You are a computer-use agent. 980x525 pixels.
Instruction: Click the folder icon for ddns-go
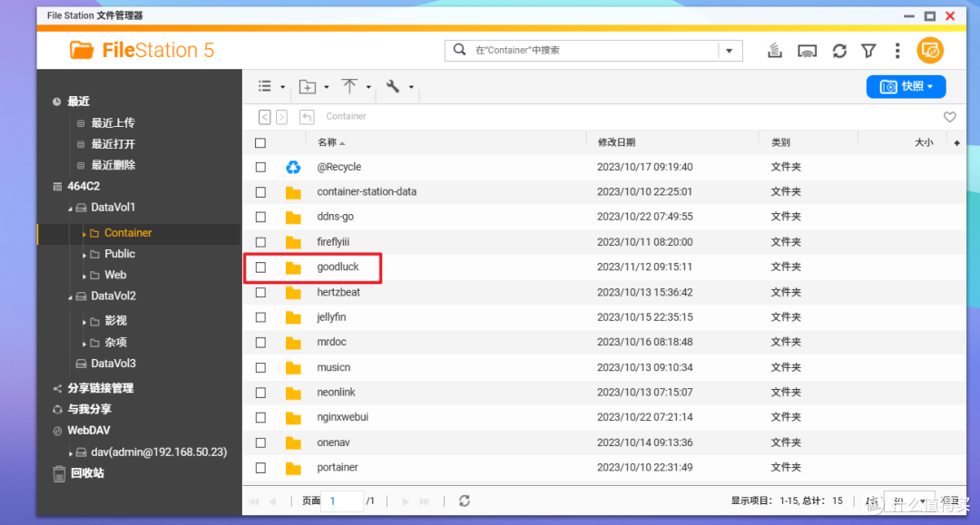click(293, 218)
